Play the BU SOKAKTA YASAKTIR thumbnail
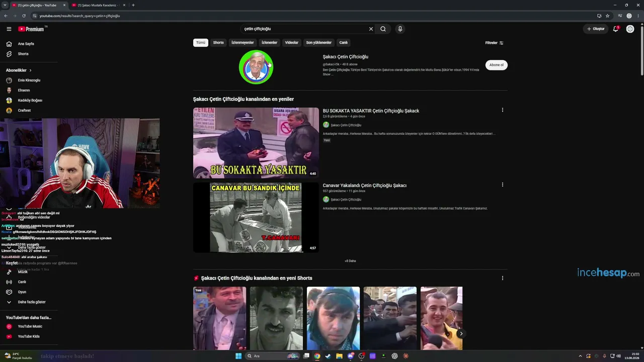This screenshot has height=362, width=644. 256,143
